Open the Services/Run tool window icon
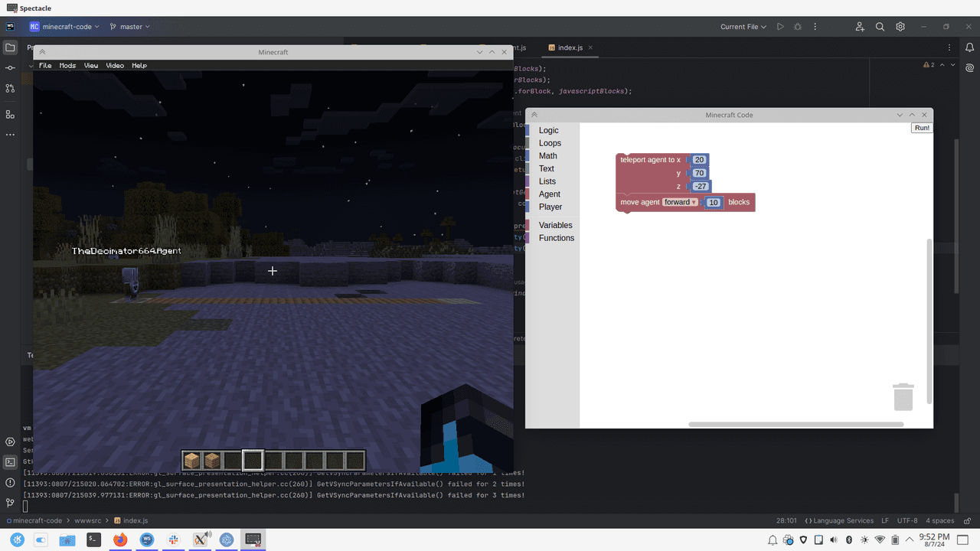Image resolution: width=980 pixels, height=551 pixels. pyautogui.click(x=10, y=442)
